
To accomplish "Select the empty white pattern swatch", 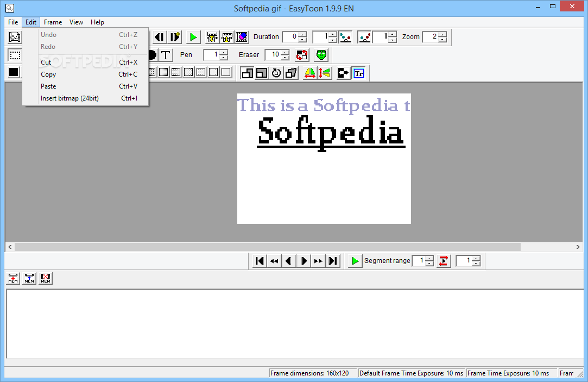I will pyautogui.click(x=226, y=72).
